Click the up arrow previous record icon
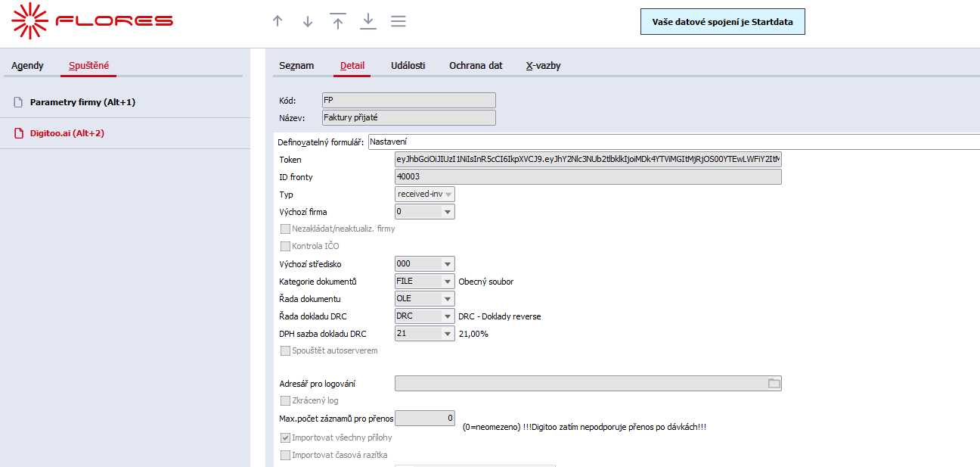The image size is (980, 467). [x=278, y=21]
